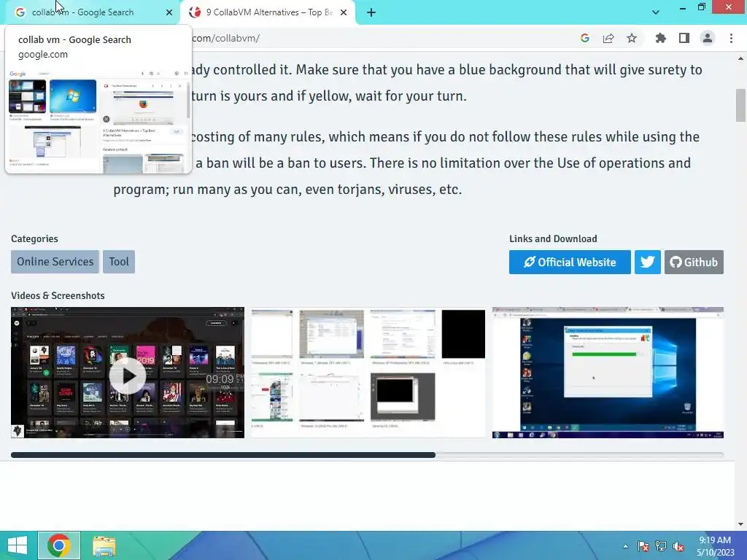Image resolution: width=747 pixels, height=560 pixels.
Task: Click the page scroll down arrow
Action: (740, 524)
